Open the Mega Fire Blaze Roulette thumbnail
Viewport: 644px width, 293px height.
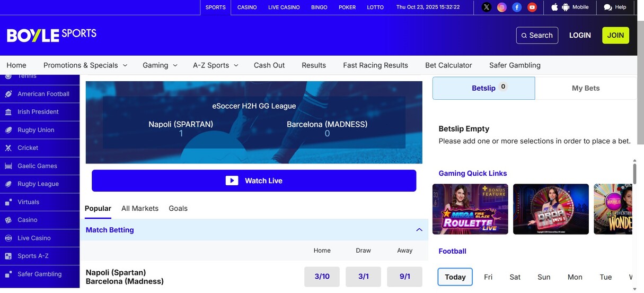pos(470,209)
